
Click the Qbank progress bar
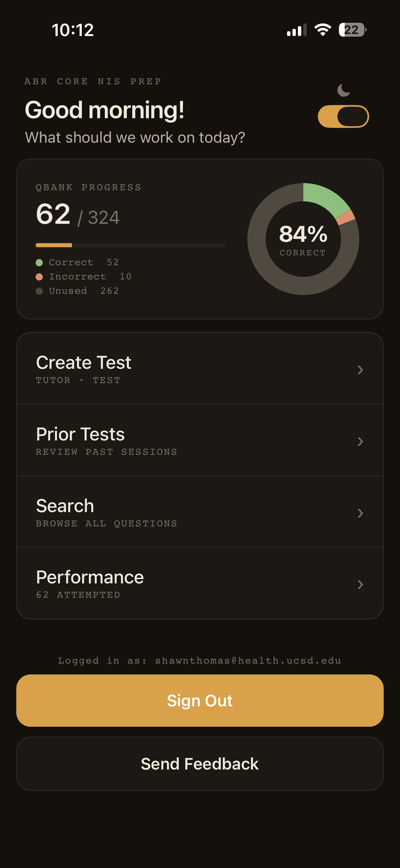point(130,245)
